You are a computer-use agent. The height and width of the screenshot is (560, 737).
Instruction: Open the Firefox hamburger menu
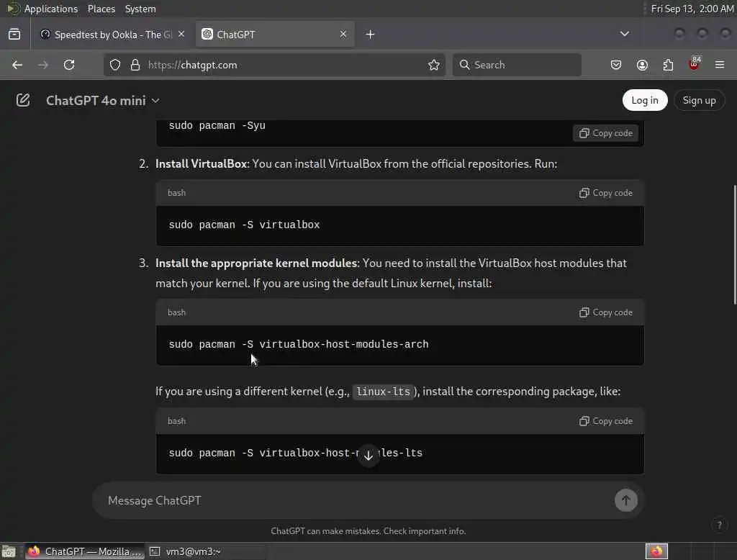point(720,65)
